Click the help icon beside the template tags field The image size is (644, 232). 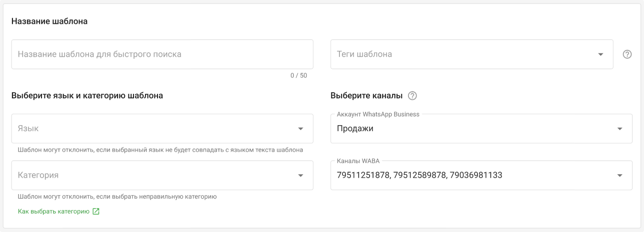627,54
